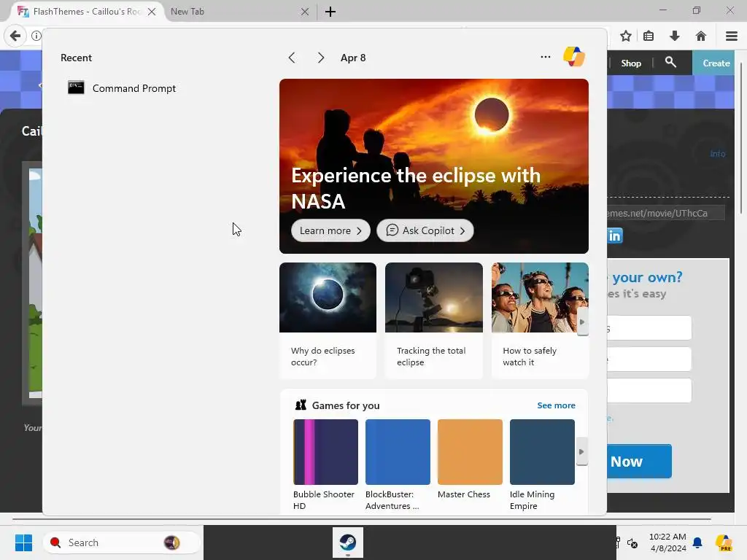Show more eclipse cards with arrow

[x=582, y=322]
